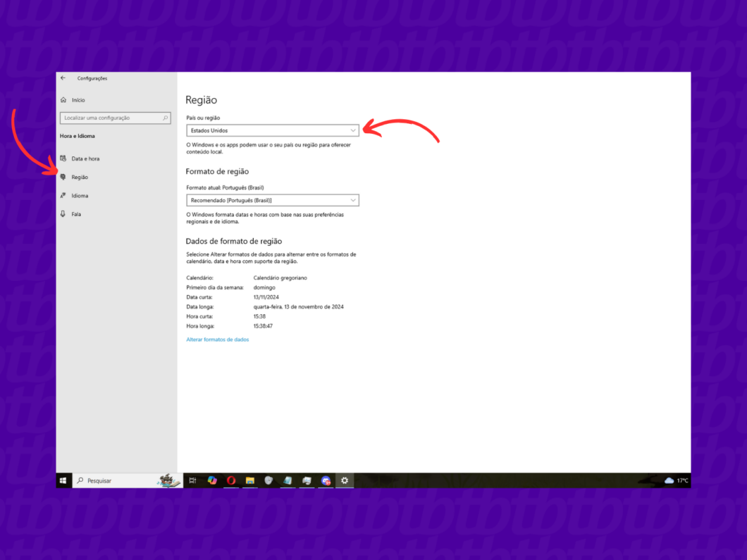Click the Início home icon
The image size is (747, 560).
tap(64, 99)
